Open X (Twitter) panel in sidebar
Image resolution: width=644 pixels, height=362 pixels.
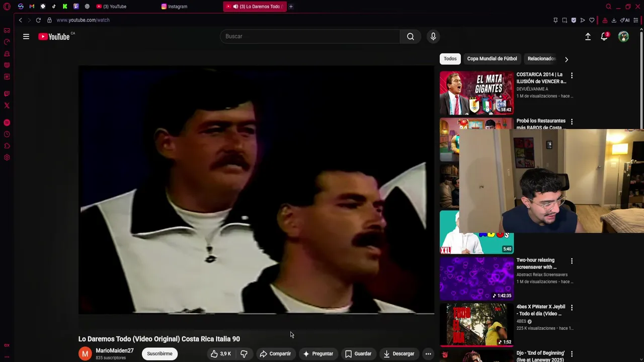coord(7,106)
